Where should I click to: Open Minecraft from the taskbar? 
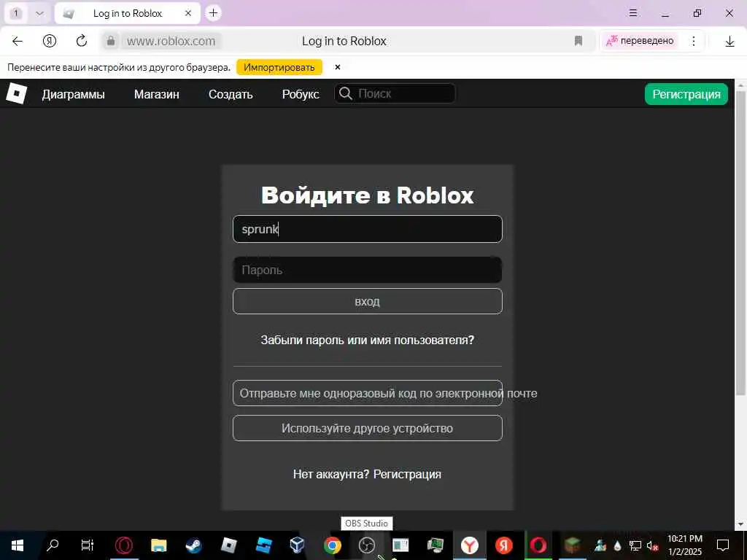coord(572,545)
